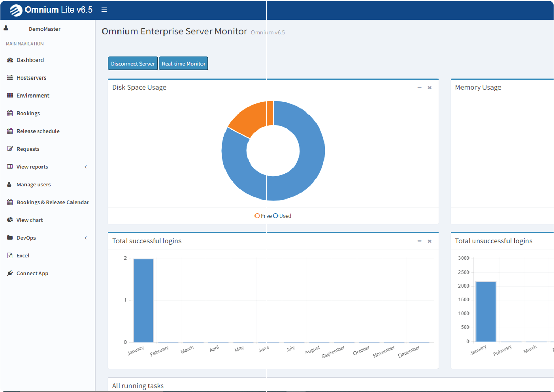Expand the View reports submenu chevron
The height and width of the screenshot is (392, 554).
click(86, 167)
